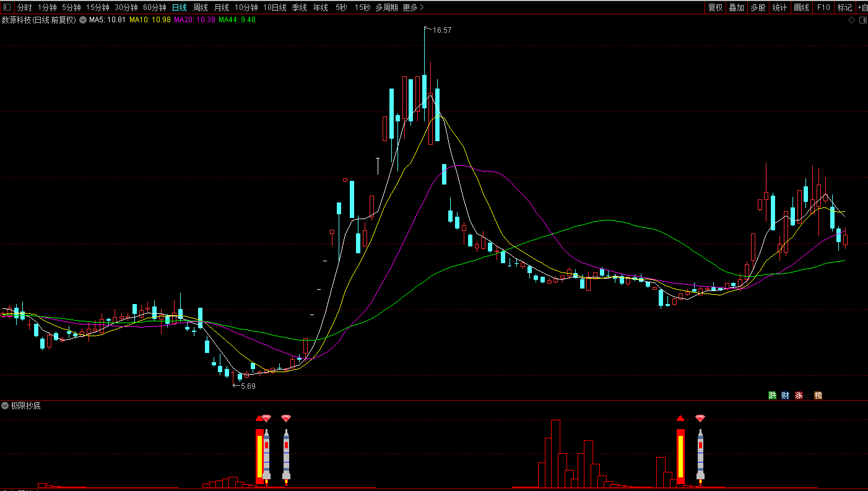868x491 pixels.
Task: Open the 更多 periods expander
Action: (413, 7)
